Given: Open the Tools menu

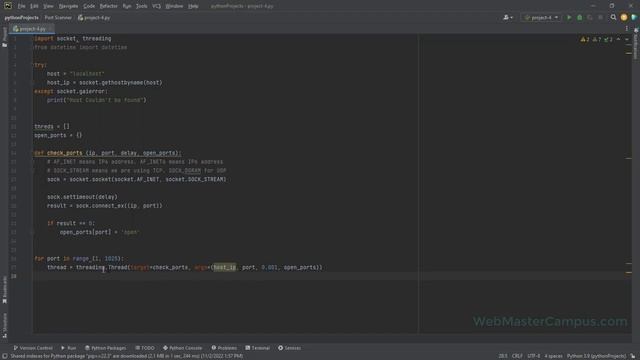Looking at the screenshot, I should point(142,6).
